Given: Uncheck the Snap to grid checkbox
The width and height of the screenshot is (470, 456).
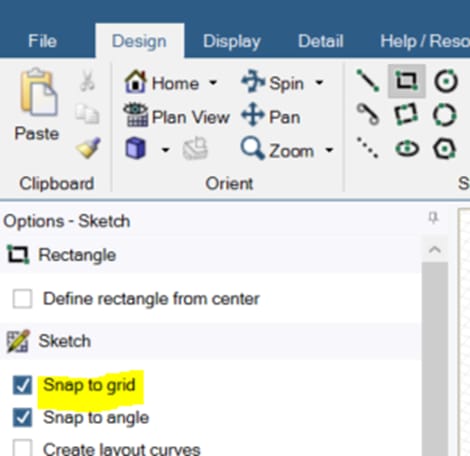Looking at the screenshot, I should click(22, 385).
